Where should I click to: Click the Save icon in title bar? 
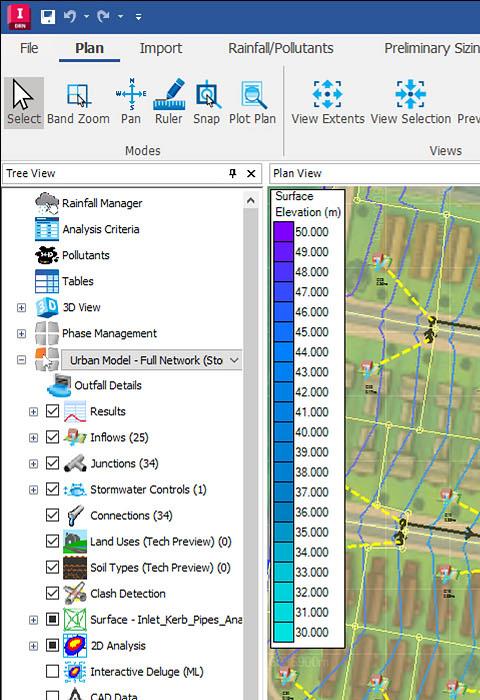[x=47, y=17]
